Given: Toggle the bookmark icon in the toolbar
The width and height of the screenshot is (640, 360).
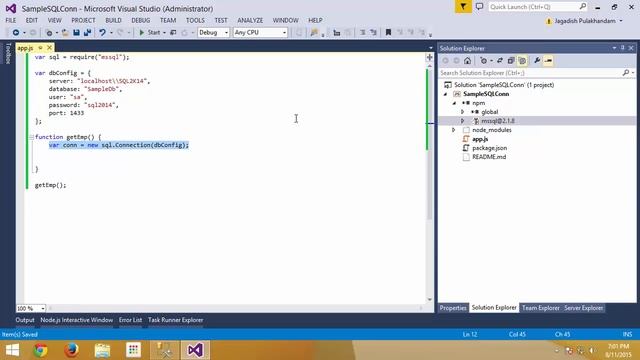Looking at the screenshot, I should pos(388,32).
